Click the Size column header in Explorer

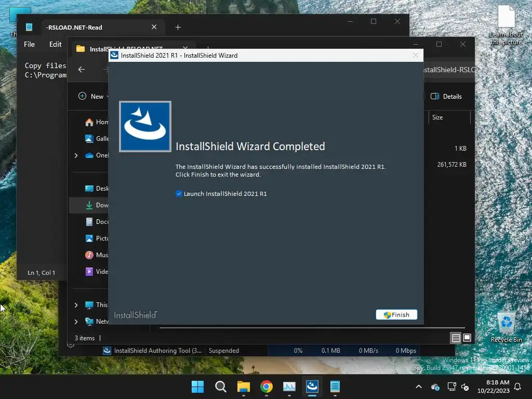pyautogui.click(x=437, y=117)
